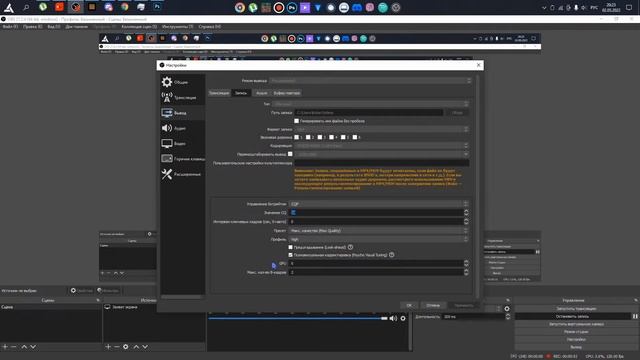Enable audio track 1 checkbox

pyautogui.click(x=296, y=137)
